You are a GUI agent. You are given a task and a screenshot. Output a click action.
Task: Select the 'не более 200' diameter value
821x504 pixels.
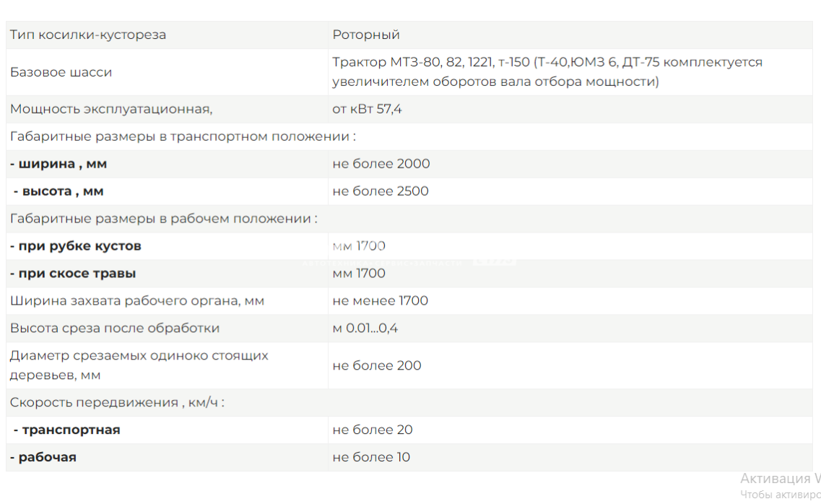click(377, 365)
